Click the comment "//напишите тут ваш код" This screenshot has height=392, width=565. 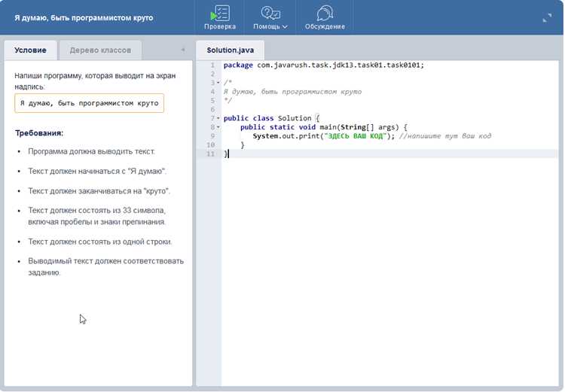pos(445,136)
